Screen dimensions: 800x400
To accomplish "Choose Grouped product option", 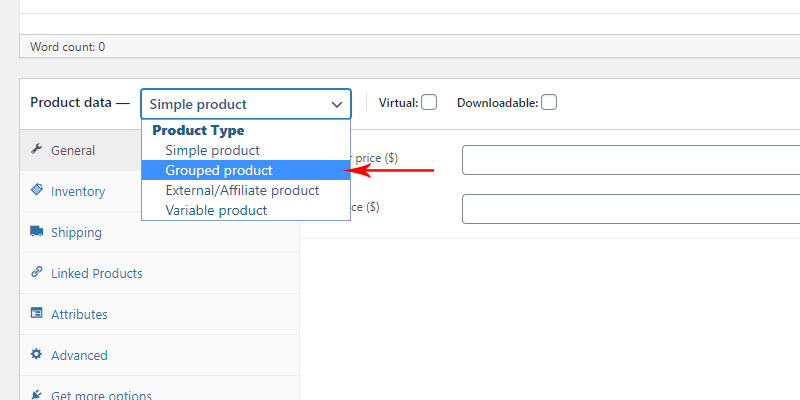I will point(246,170).
